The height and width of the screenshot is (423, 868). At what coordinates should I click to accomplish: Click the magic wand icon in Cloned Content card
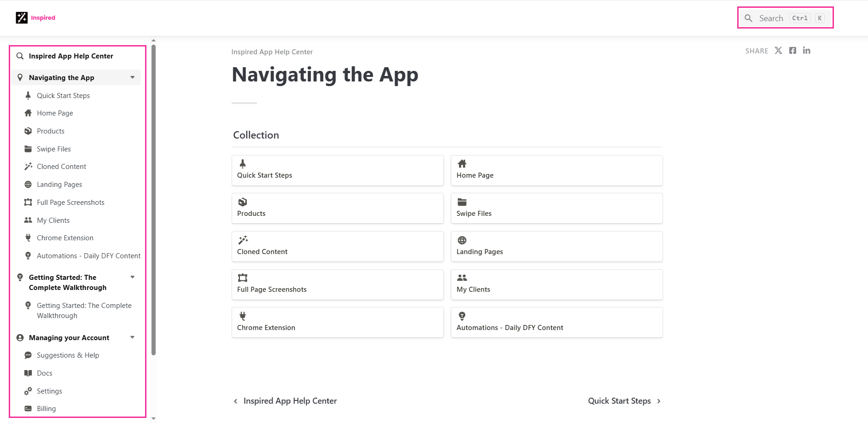point(243,240)
